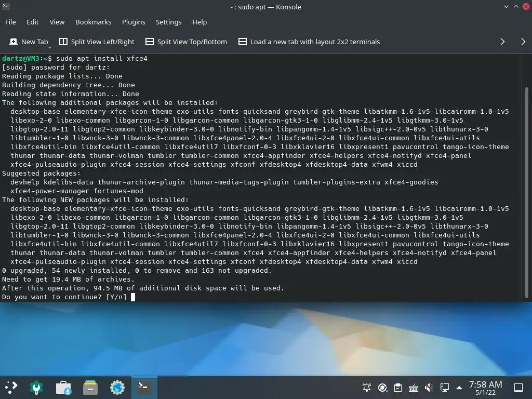Open the Plugins menu
Viewport: 532px width, 399px height.
(x=134, y=22)
